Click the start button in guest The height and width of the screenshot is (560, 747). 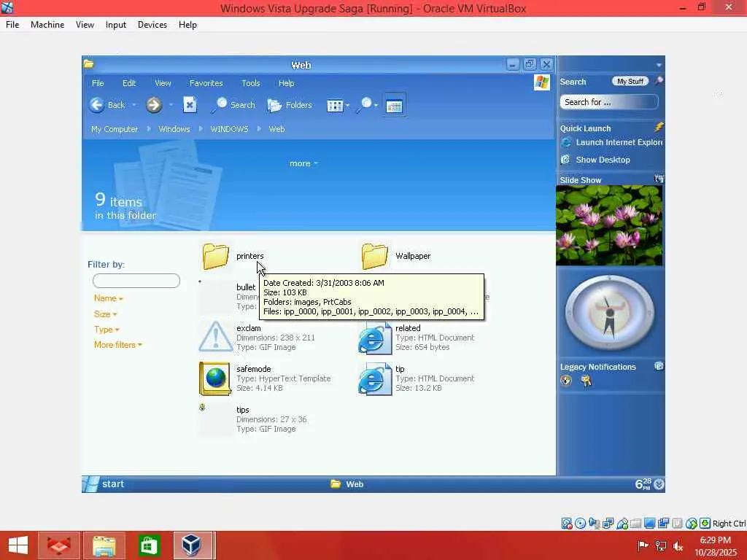[104, 484]
